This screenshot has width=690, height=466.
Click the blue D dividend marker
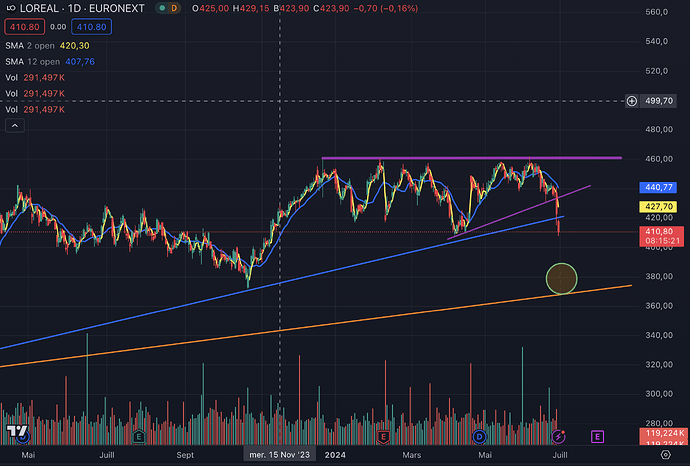(x=479, y=437)
